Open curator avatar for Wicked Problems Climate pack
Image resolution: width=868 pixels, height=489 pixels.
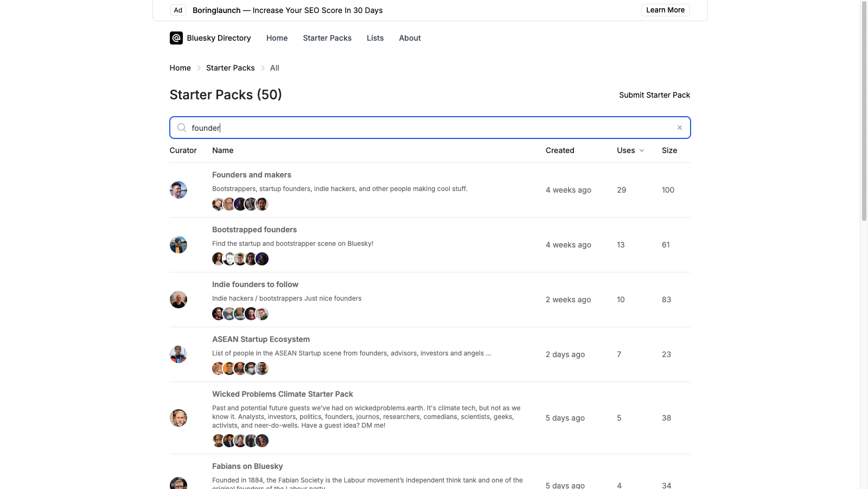click(x=178, y=418)
